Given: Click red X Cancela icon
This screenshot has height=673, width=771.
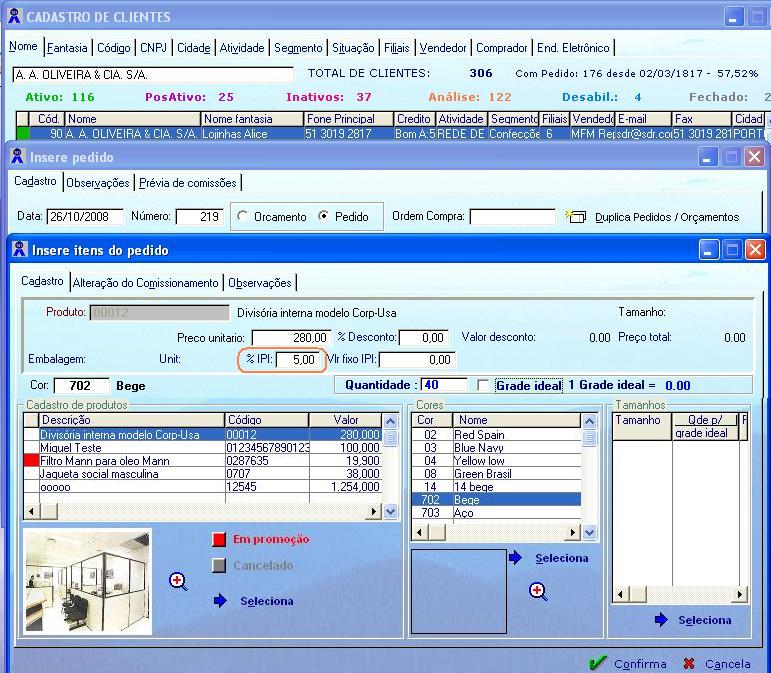Looking at the screenshot, I should [x=689, y=663].
